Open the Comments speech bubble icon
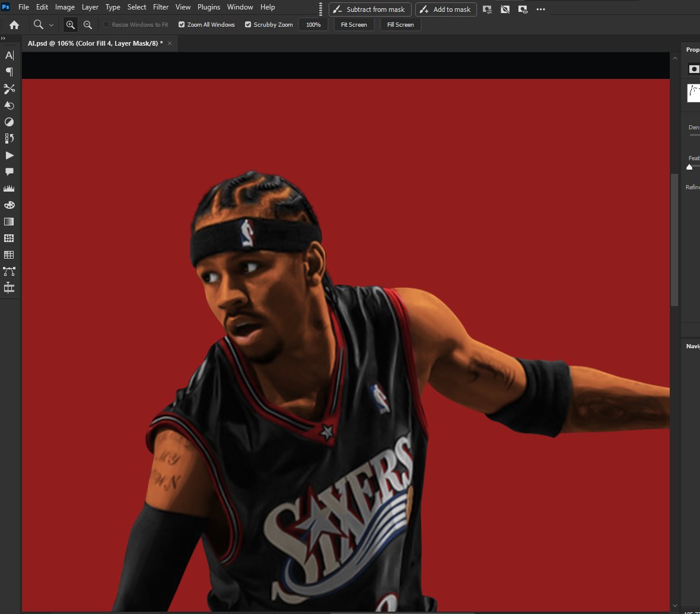 pyautogui.click(x=9, y=172)
